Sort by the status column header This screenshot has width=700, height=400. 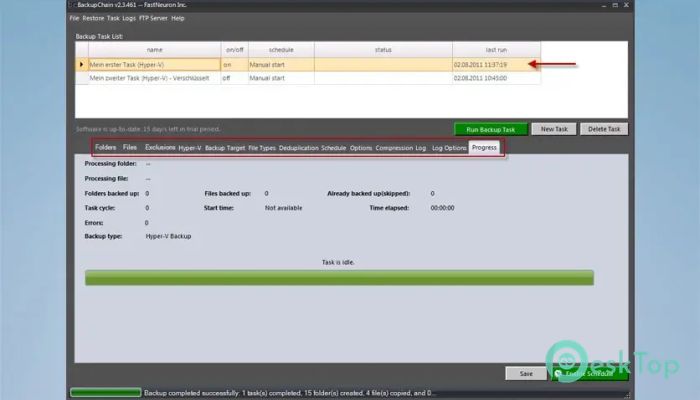tap(383, 50)
